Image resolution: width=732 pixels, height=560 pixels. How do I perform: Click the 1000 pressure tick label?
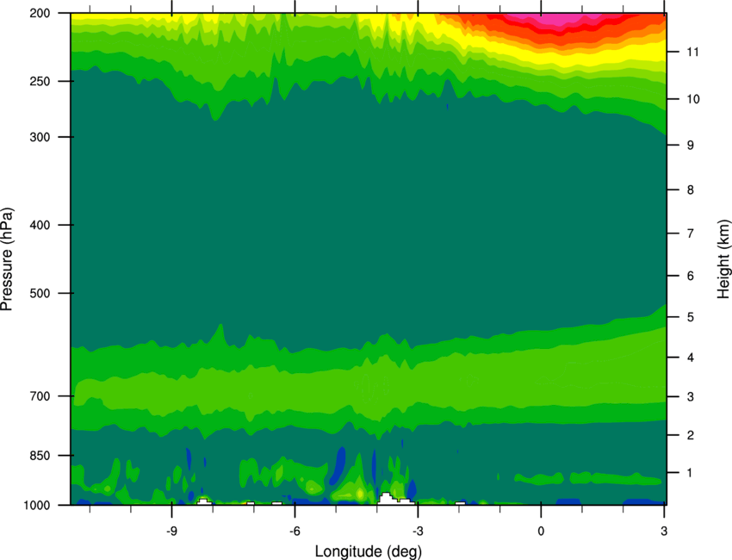[36, 506]
